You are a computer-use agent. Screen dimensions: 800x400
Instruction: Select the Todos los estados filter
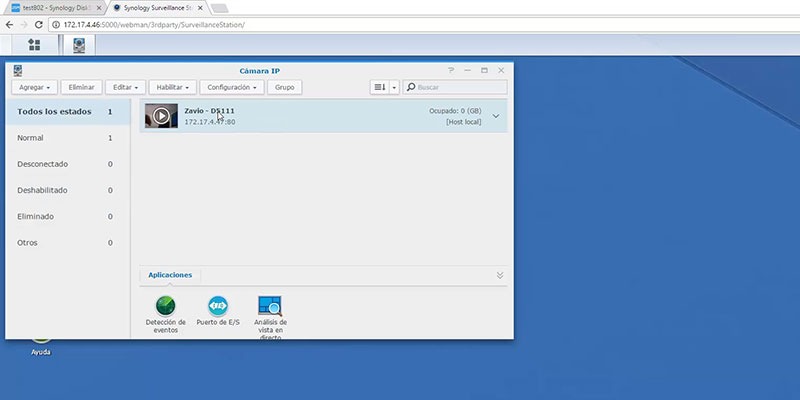click(x=68, y=112)
